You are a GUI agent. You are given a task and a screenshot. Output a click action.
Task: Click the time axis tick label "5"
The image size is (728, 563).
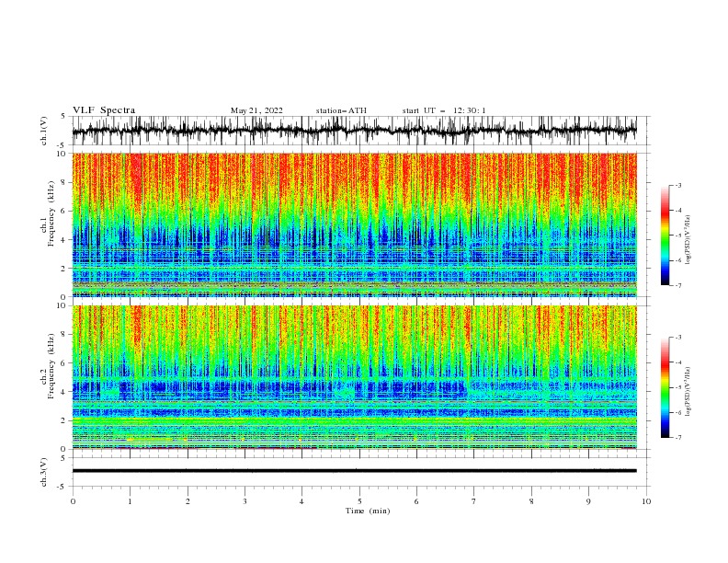coord(359,501)
